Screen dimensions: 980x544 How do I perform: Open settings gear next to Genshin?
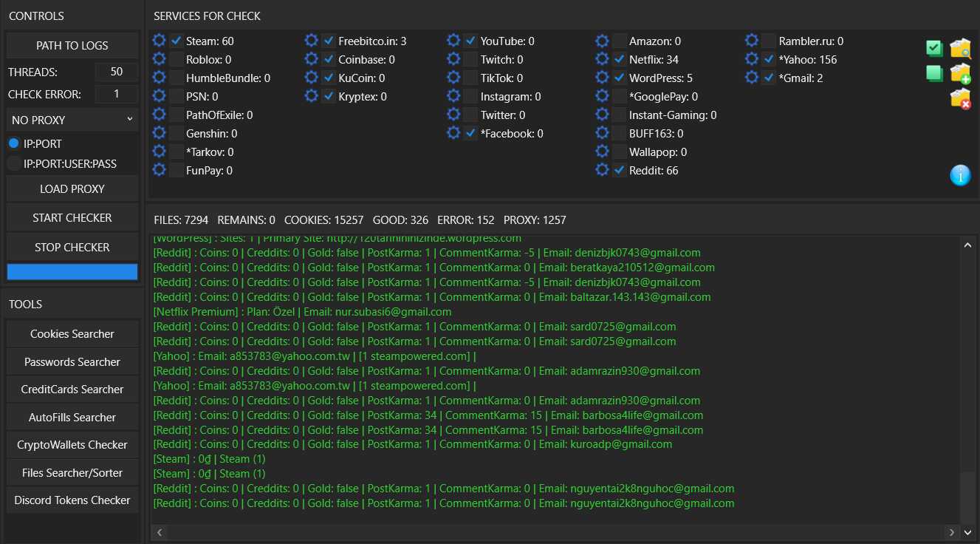coord(159,133)
